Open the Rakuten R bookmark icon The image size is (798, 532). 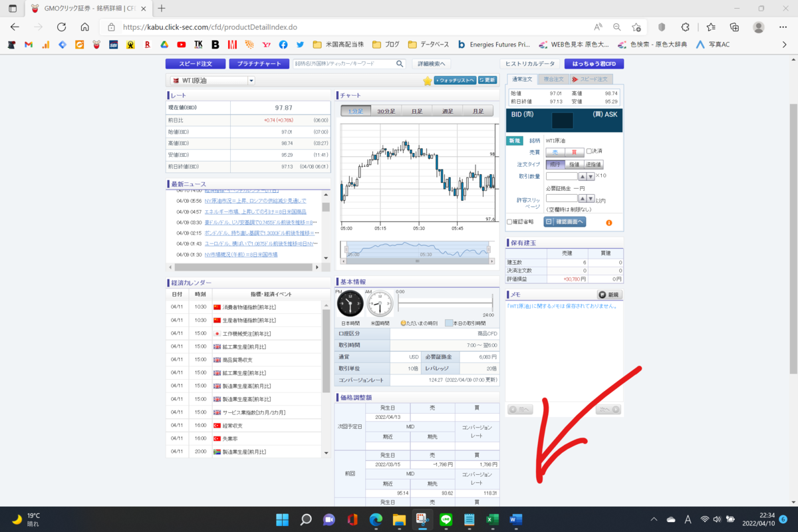click(x=147, y=45)
